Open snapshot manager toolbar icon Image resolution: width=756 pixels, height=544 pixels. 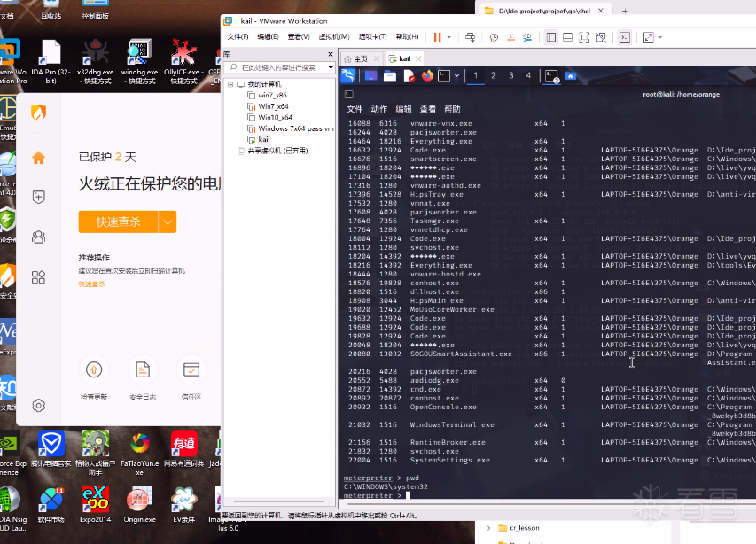527,37
